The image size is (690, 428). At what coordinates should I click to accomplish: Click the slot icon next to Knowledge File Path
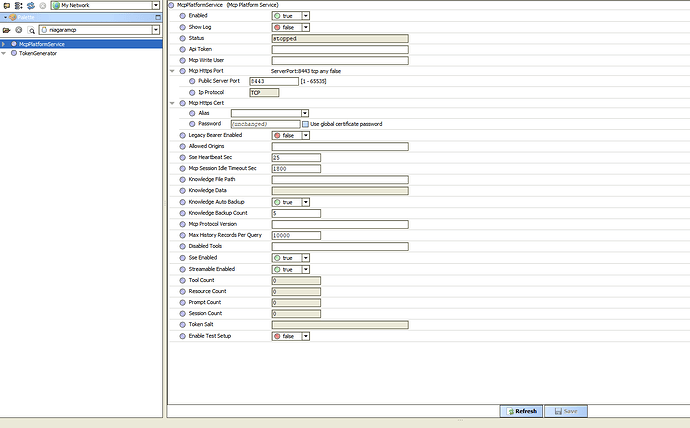tap(183, 179)
